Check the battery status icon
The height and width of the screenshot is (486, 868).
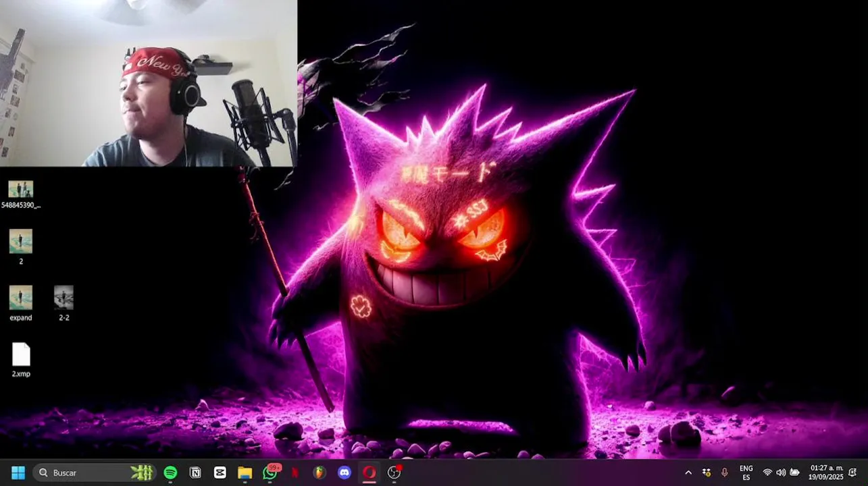click(x=795, y=473)
